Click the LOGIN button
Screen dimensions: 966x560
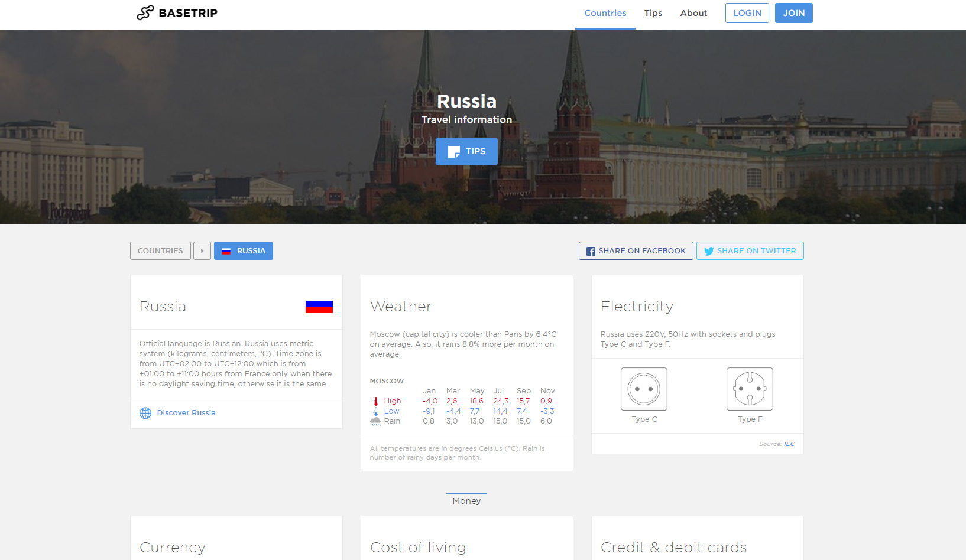747,13
